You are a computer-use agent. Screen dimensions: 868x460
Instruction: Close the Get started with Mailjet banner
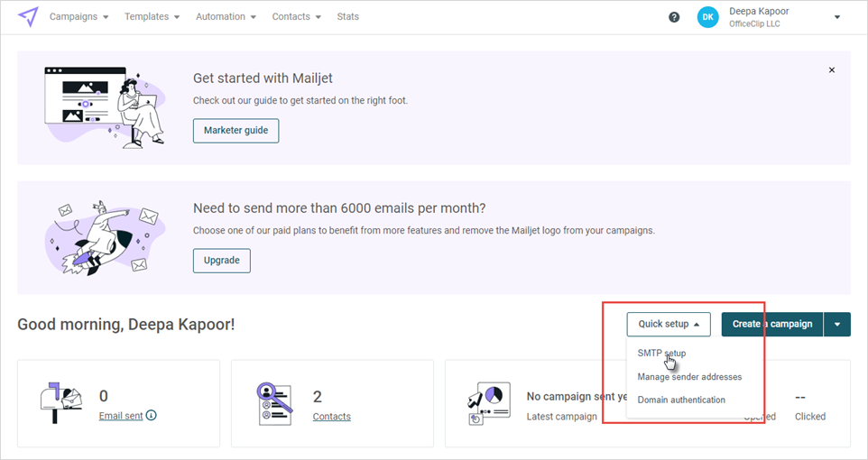(x=832, y=70)
